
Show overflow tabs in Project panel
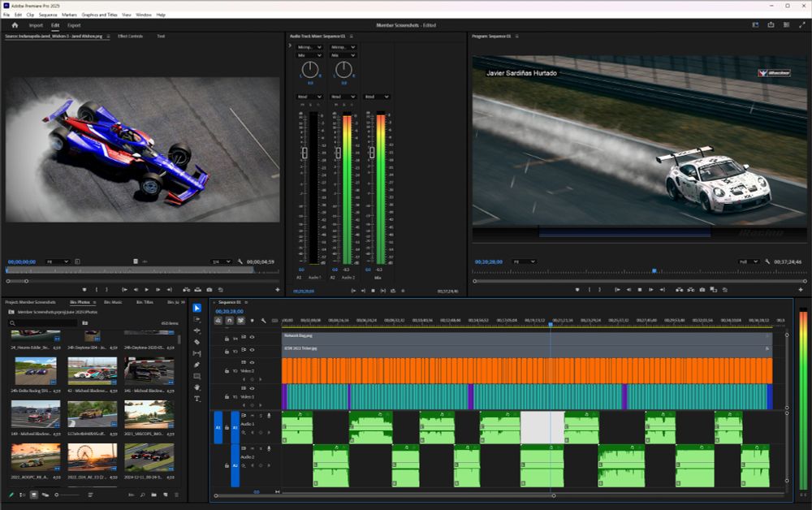click(183, 302)
